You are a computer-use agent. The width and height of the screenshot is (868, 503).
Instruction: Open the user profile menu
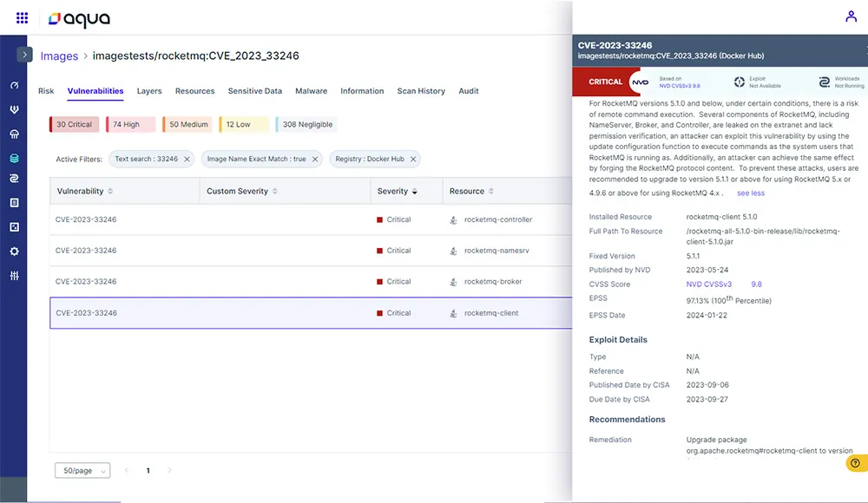click(851, 16)
